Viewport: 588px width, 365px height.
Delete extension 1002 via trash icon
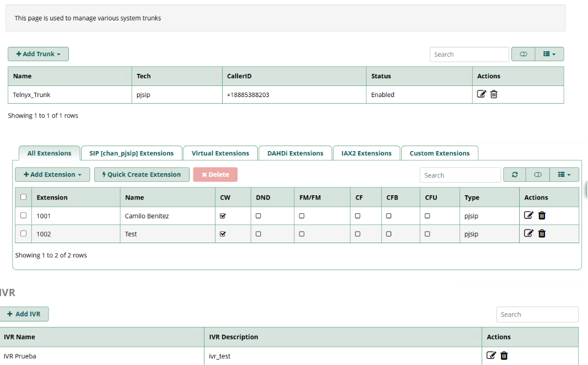542,233
